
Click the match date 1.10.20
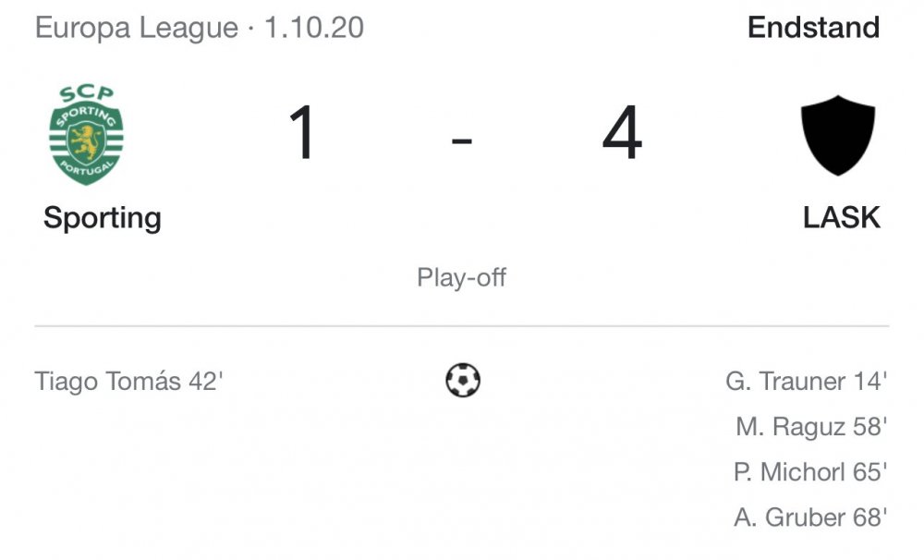pyautogui.click(x=314, y=28)
